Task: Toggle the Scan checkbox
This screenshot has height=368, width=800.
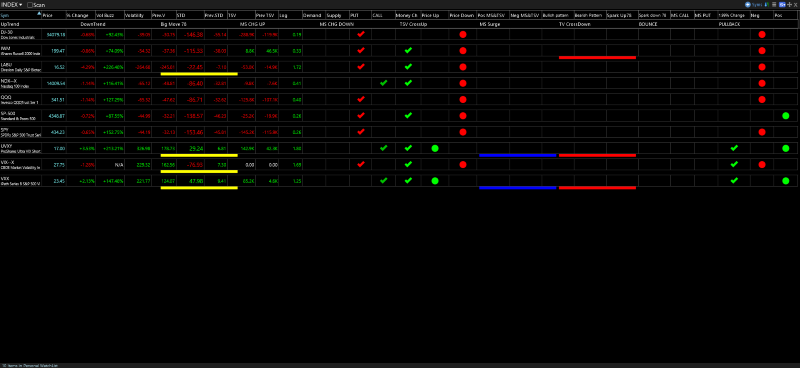Action: tap(30, 5)
